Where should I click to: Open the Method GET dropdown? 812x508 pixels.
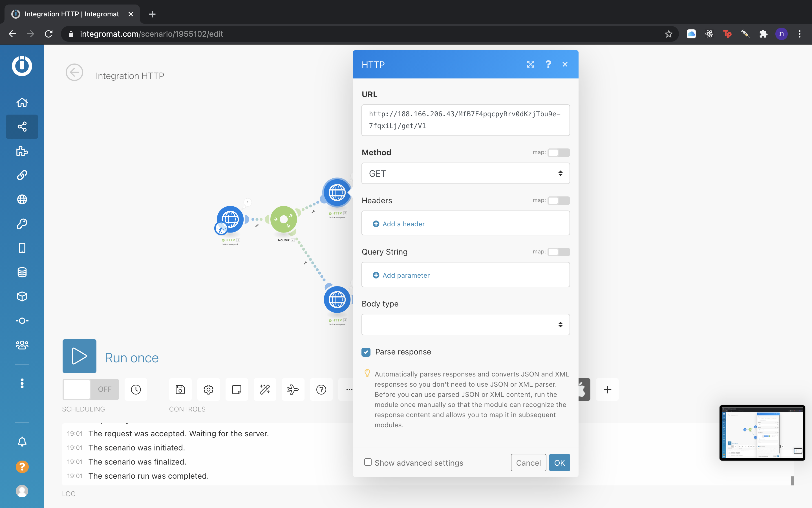(465, 173)
